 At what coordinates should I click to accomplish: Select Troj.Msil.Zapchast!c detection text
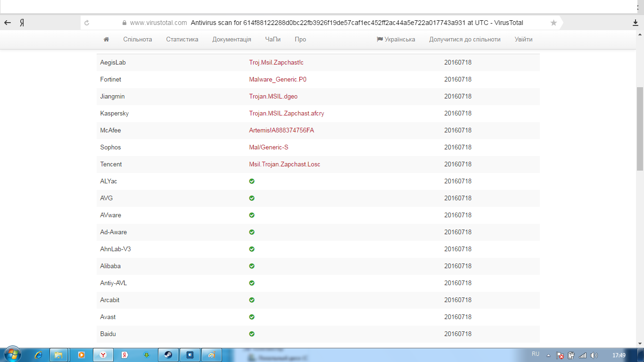(x=276, y=63)
